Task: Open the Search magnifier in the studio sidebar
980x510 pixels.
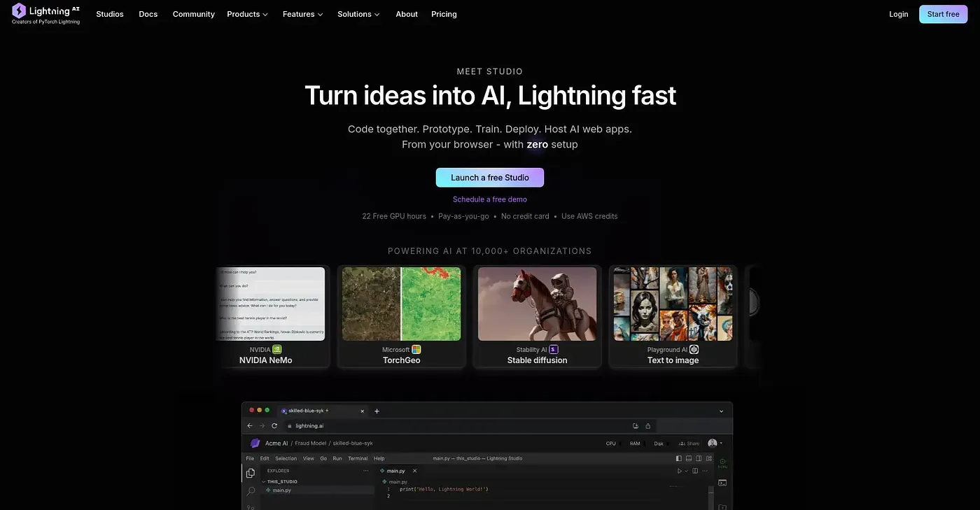Action: click(251, 491)
